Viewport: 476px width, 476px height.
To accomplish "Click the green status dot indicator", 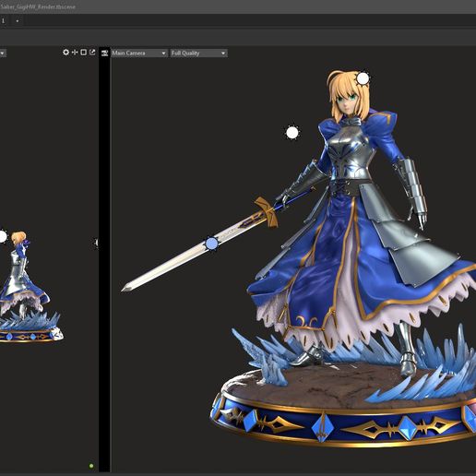I will coord(91,466).
